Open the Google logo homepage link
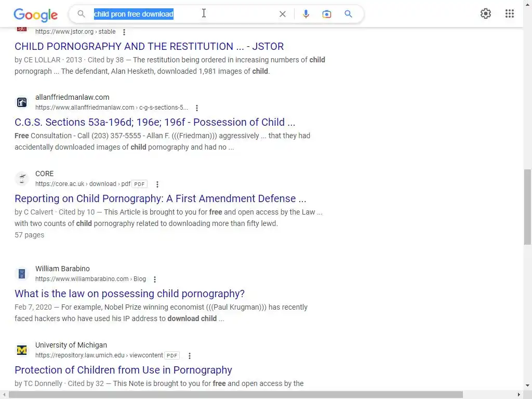The height and width of the screenshot is (399, 532). pos(36,15)
